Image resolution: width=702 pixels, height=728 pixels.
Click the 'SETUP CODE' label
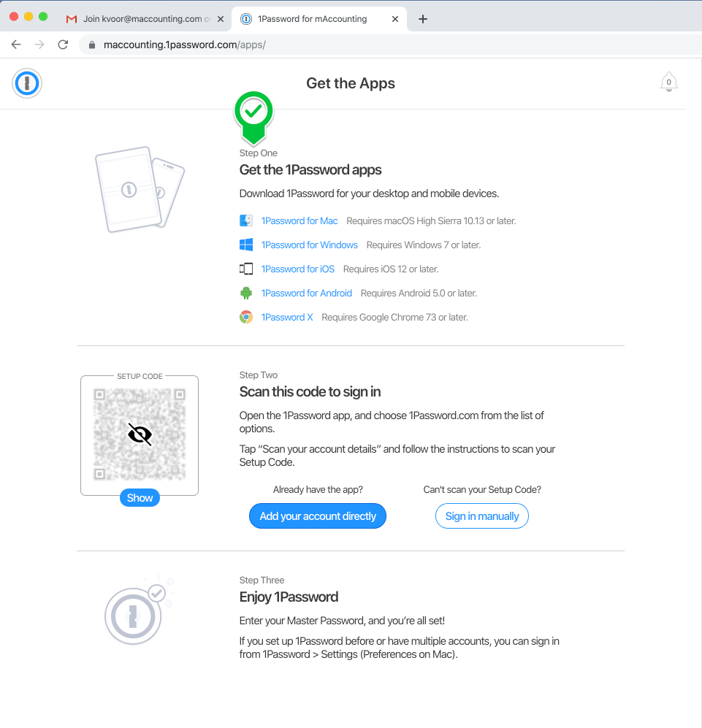click(x=140, y=376)
